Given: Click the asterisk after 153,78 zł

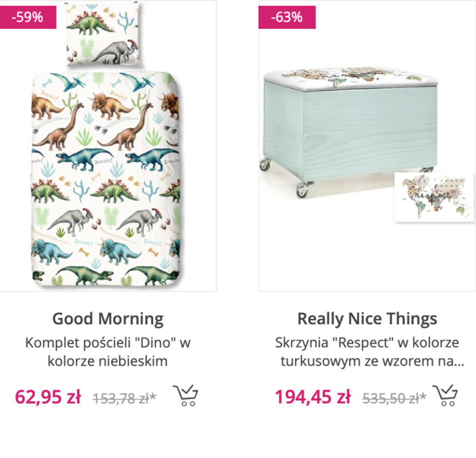Looking at the screenshot, I should click(153, 395).
